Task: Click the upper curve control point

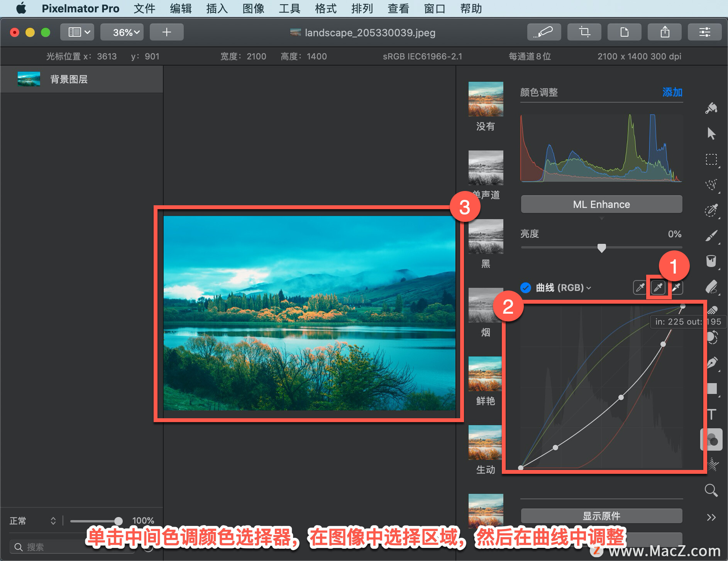Action: point(663,344)
